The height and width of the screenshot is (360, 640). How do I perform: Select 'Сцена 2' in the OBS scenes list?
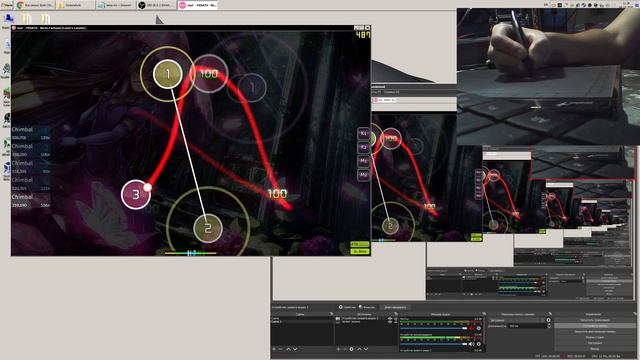tap(302, 322)
